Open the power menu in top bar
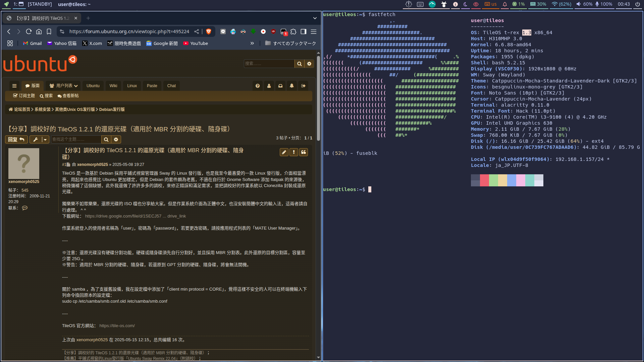This screenshot has width=644, height=362. click(638, 4)
